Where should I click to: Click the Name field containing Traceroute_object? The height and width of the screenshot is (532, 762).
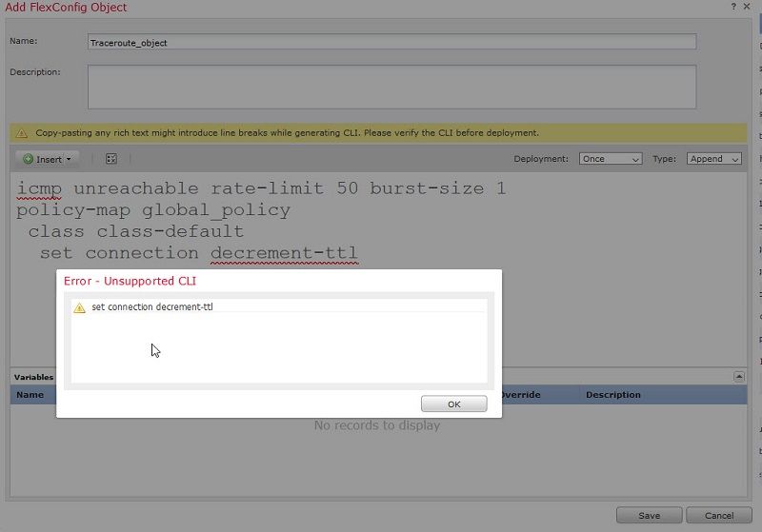pyautogui.click(x=391, y=42)
